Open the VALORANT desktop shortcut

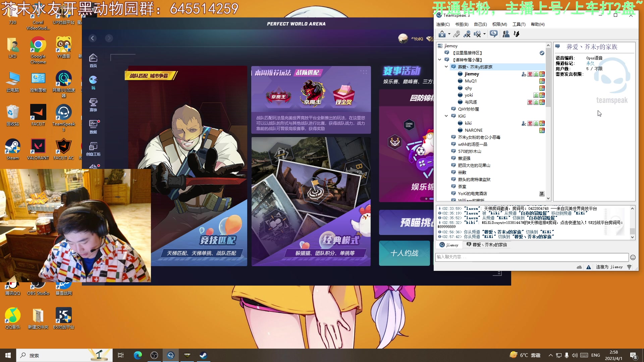pos(38,149)
